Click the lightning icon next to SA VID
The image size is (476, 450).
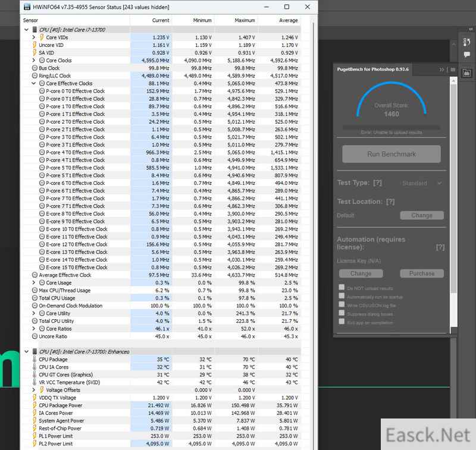point(35,52)
